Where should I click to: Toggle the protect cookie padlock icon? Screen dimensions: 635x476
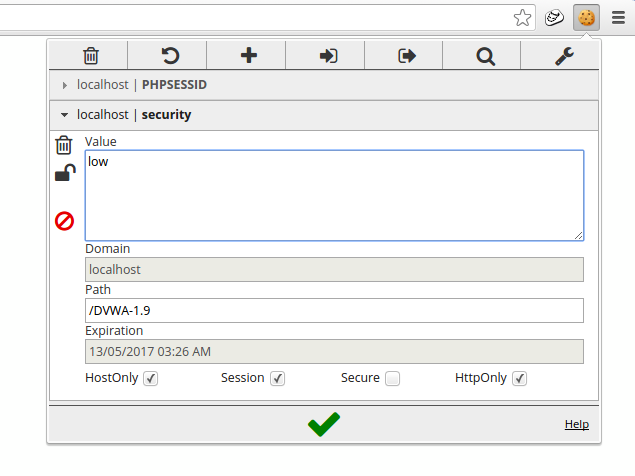64,174
